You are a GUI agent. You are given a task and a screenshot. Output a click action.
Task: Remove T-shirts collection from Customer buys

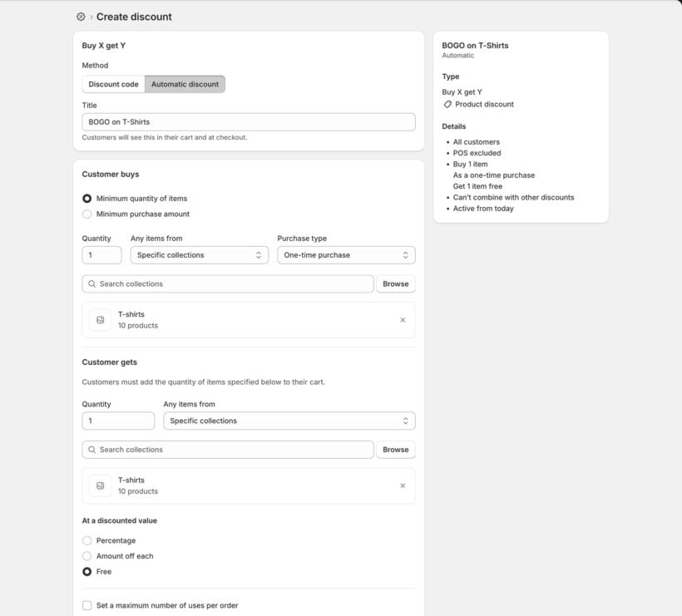403,320
